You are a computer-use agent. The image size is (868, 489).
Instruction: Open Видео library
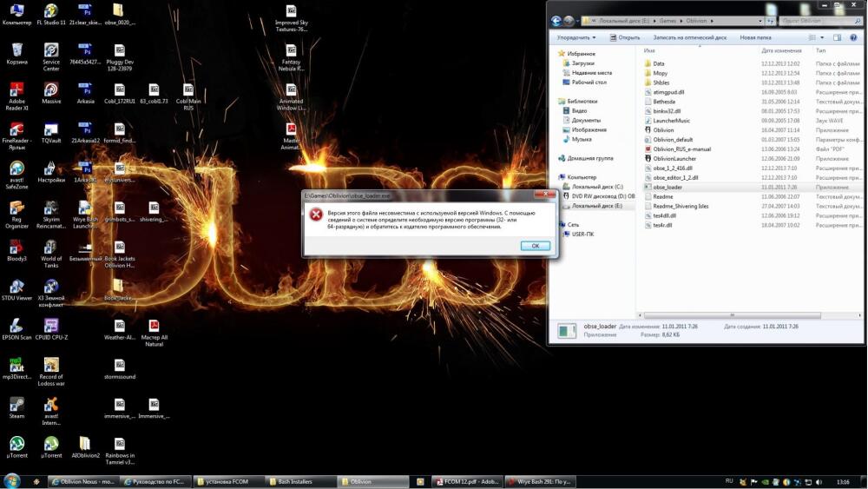579,111
